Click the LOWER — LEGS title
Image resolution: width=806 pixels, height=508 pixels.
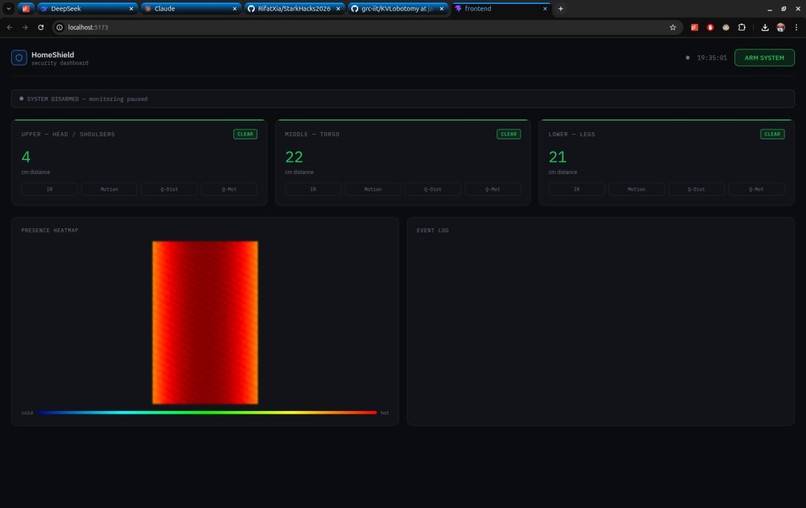(572, 134)
